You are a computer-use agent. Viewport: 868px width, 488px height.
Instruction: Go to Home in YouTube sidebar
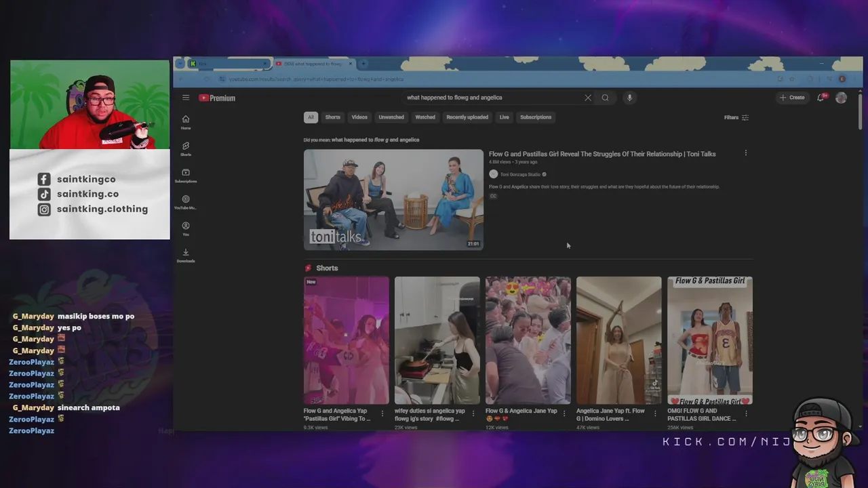point(186,123)
